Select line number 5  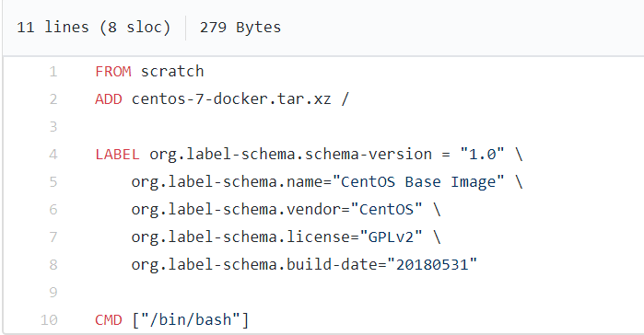[53, 182]
